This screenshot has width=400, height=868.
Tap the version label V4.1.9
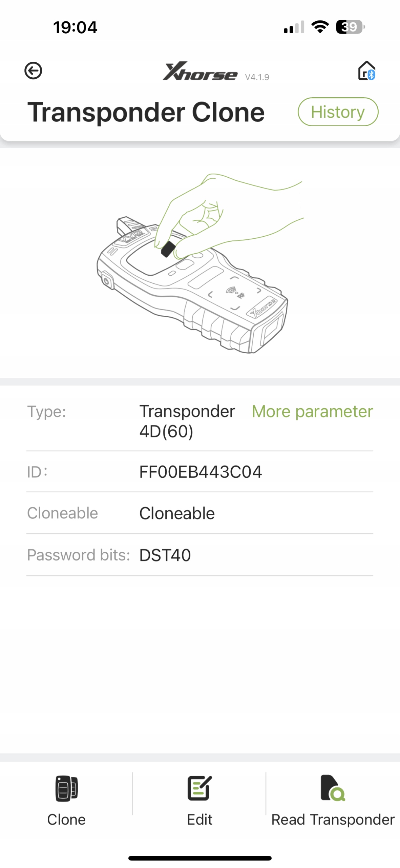pyautogui.click(x=257, y=77)
